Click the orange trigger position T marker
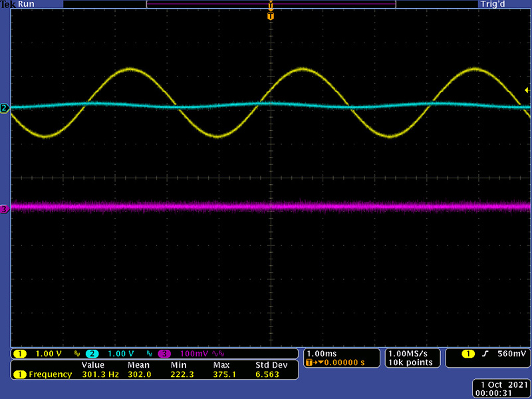 point(270,16)
